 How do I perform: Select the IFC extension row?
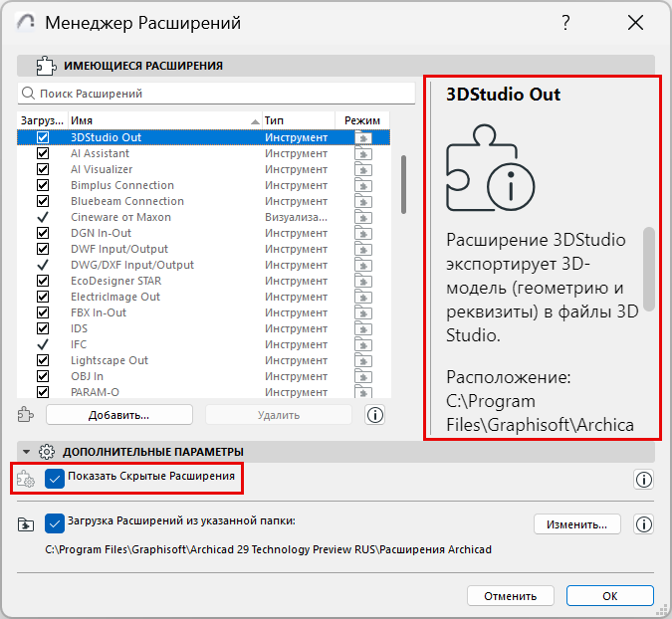coord(203,344)
